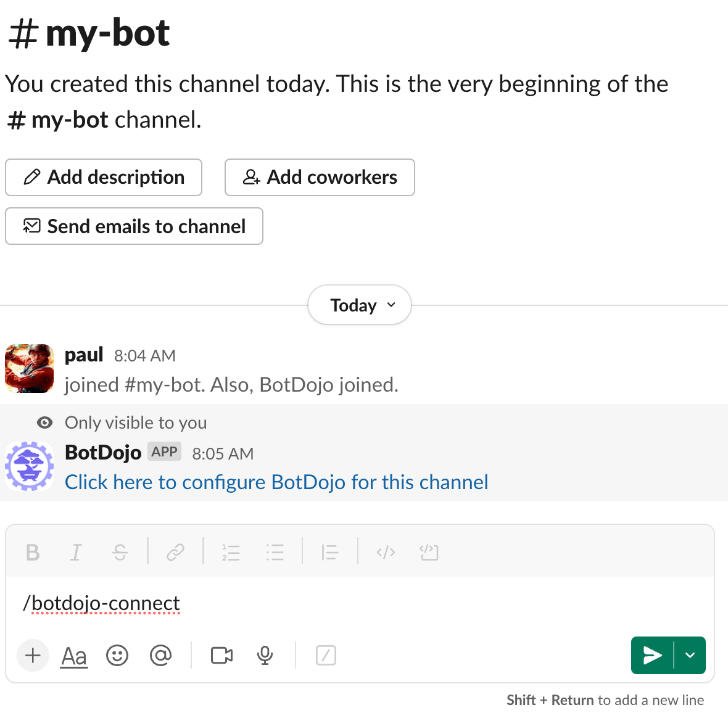Click the BotDojo app name
The image size is (728, 713).
pos(103,453)
